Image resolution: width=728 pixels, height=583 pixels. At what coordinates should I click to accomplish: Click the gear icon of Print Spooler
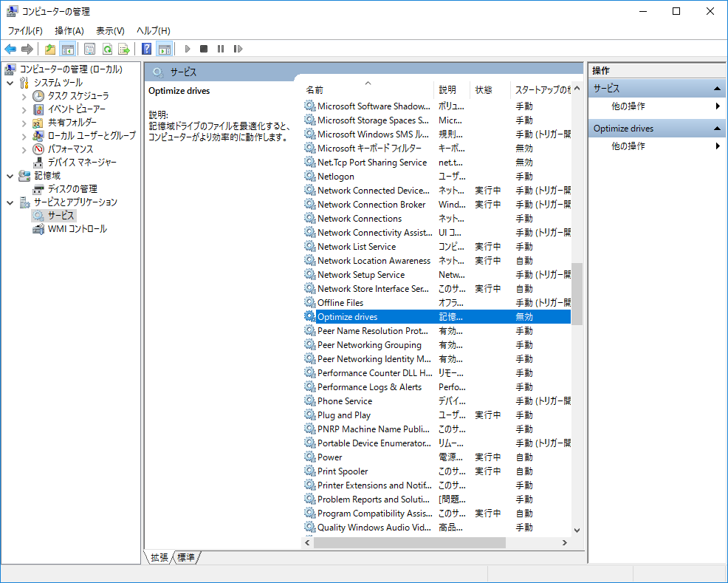pos(309,471)
